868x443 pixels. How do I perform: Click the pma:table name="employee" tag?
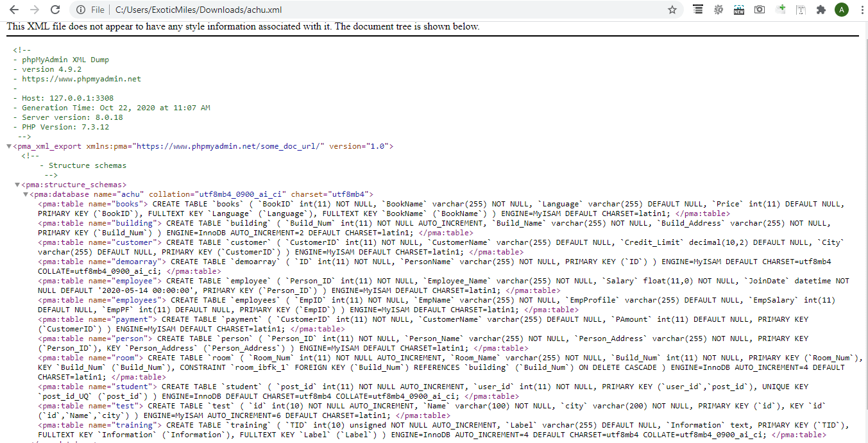[100, 281]
